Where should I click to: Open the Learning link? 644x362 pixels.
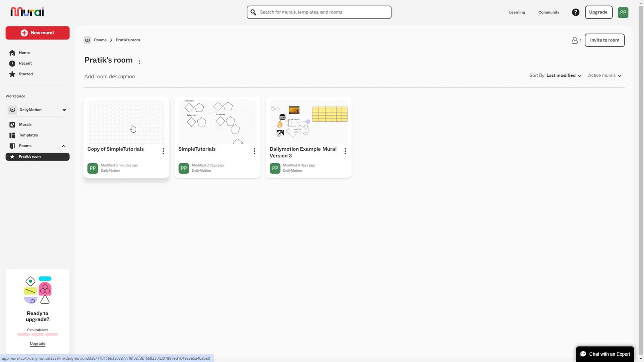click(x=517, y=12)
